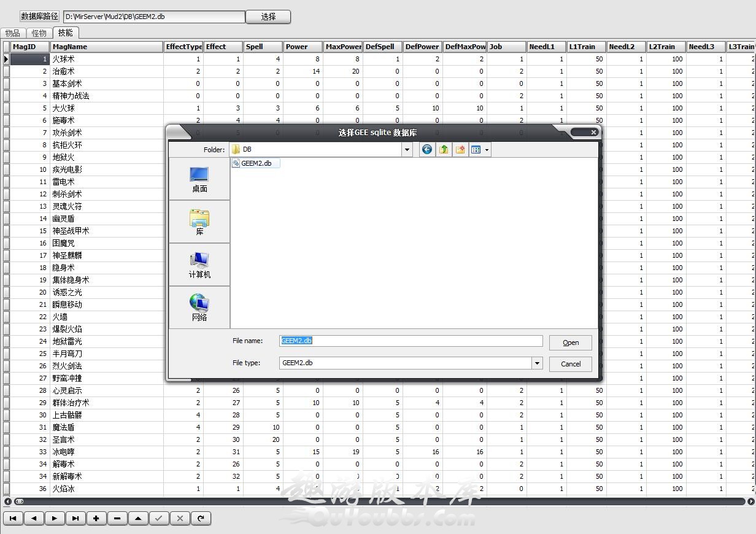Open 网络 (Network) shortcut in places bar
Screen dimensions: 756x534
[x=199, y=308]
